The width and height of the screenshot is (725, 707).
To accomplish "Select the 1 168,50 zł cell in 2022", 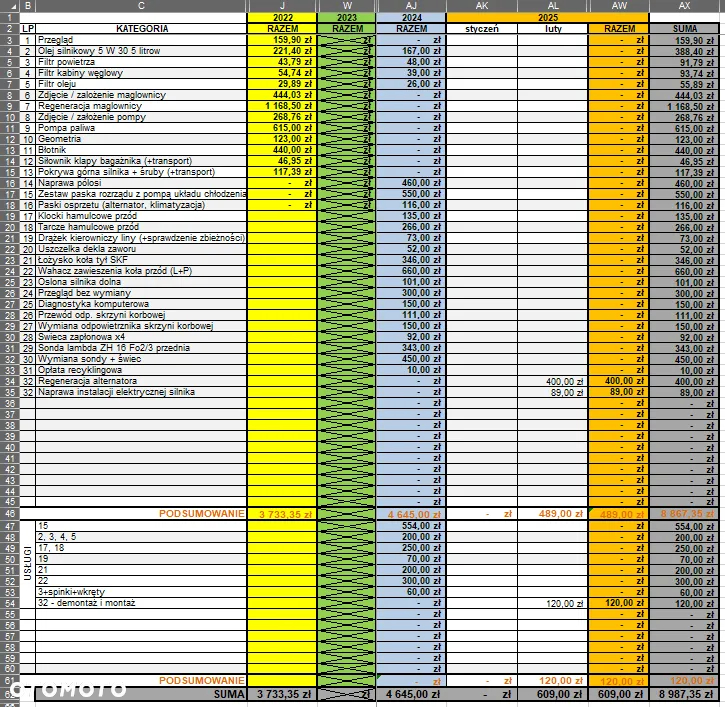I will click(282, 106).
